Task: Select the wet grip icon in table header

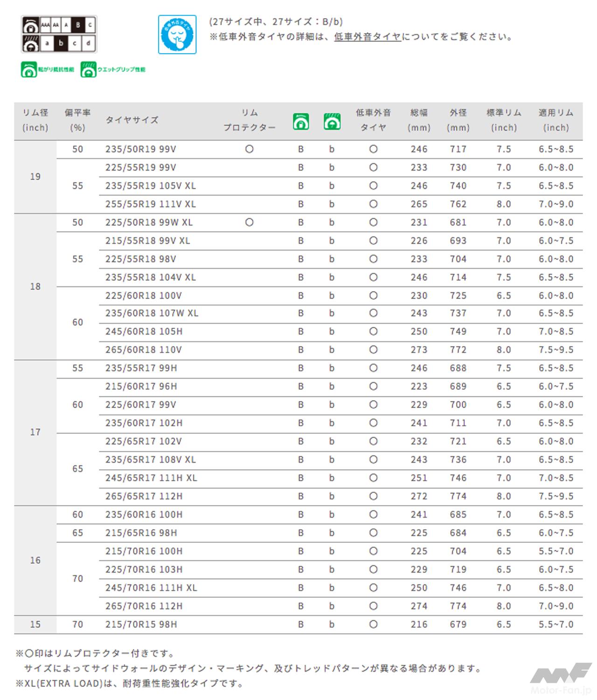Action: (332, 121)
